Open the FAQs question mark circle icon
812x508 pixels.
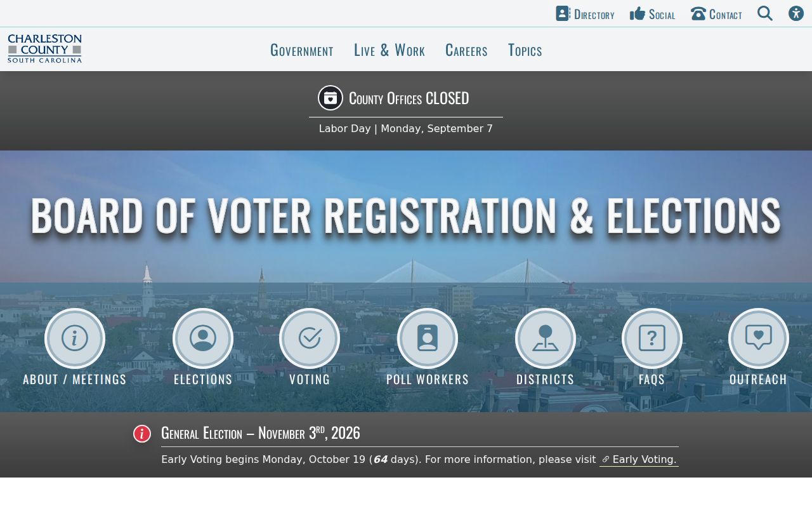click(652, 338)
